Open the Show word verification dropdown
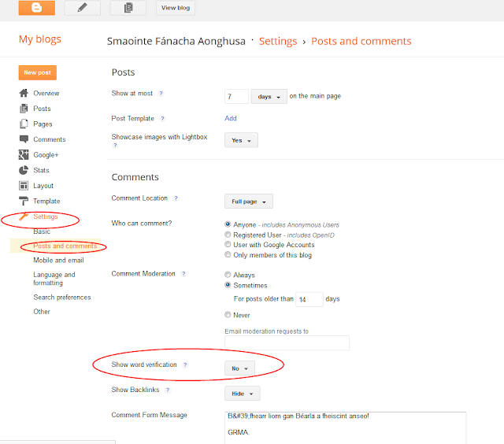The height and width of the screenshot is (444, 504). 239,368
